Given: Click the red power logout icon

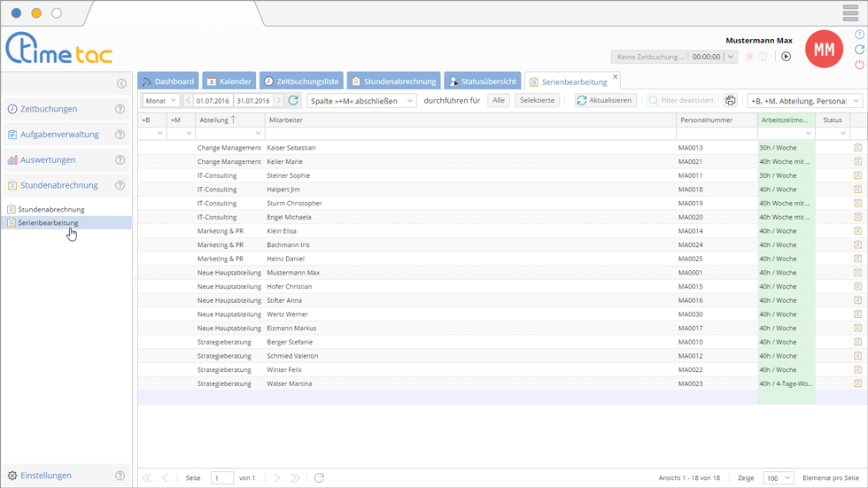Looking at the screenshot, I should pyautogui.click(x=859, y=65).
